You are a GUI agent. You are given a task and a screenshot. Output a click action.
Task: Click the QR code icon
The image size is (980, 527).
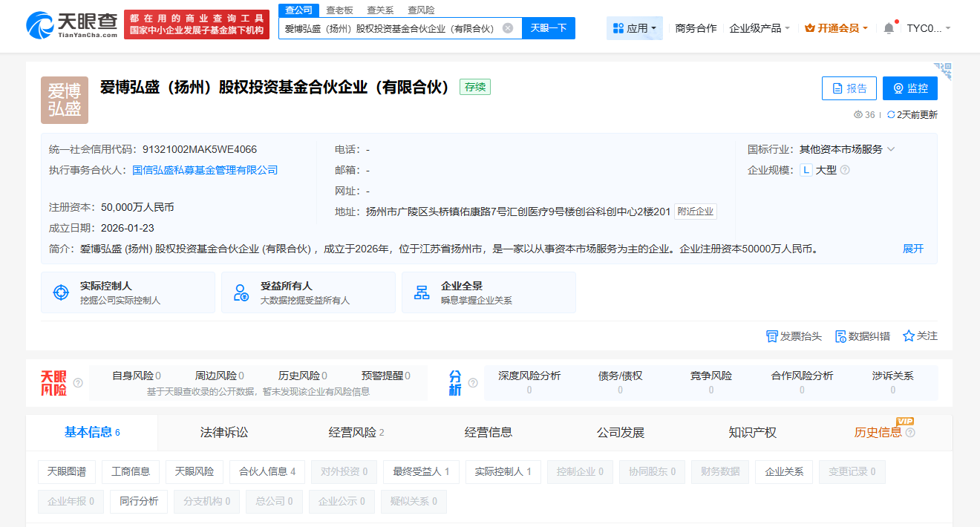click(943, 71)
